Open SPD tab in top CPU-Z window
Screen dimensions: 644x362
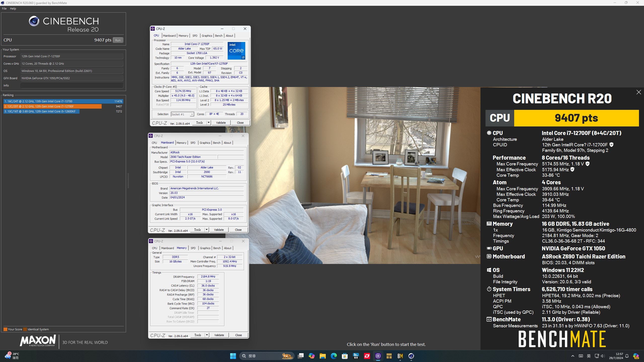point(195,36)
